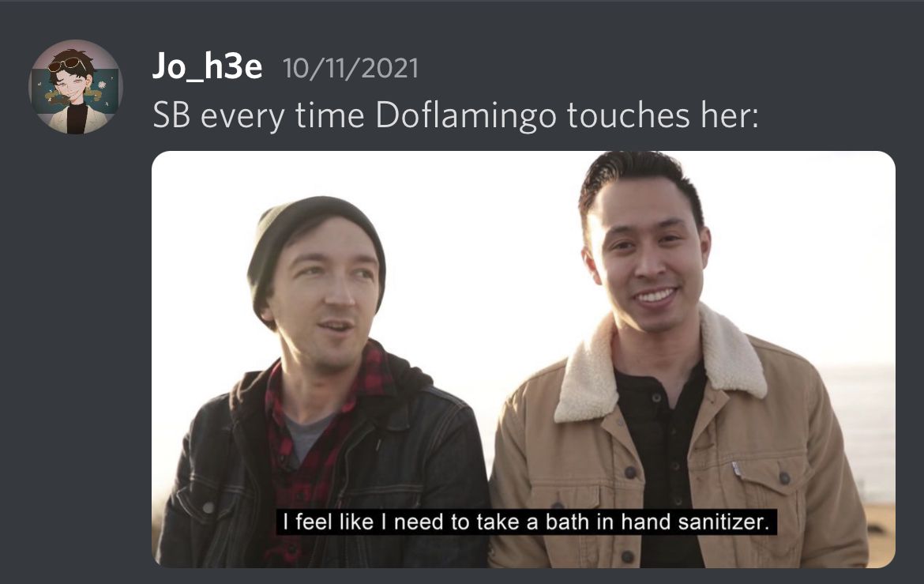Click the hand sanitizer subtitle caption
924x584 pixels.
(x=526, y=522)
